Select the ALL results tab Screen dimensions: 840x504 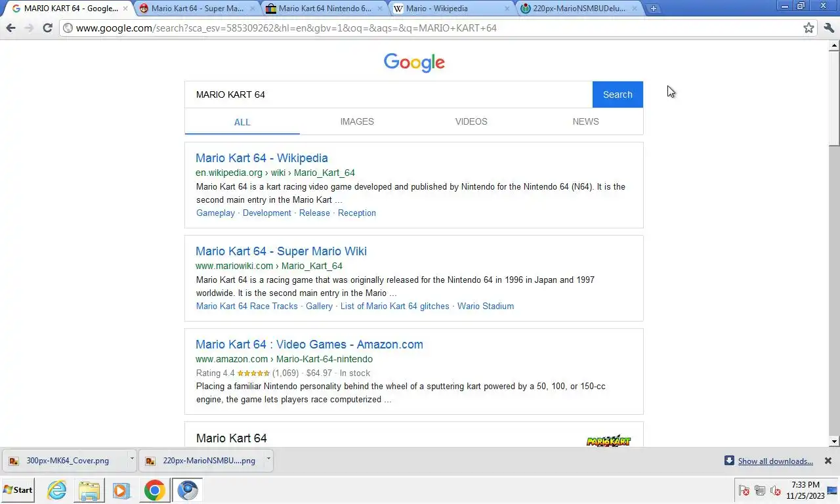[x=242, y=121]
